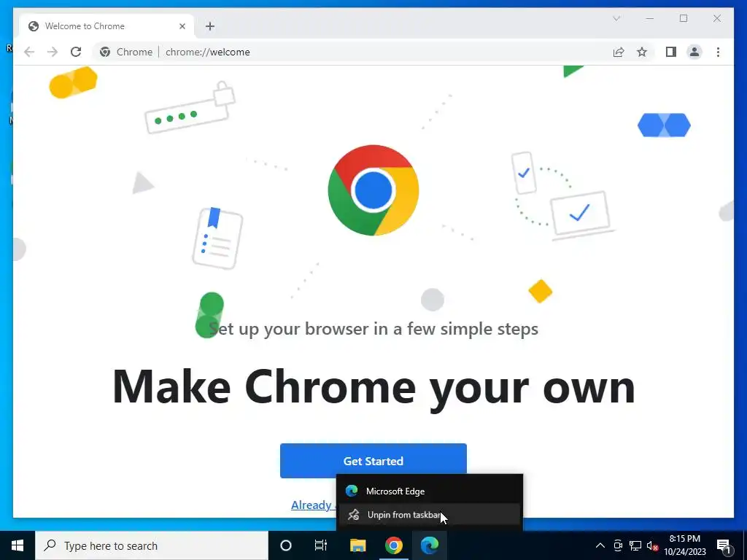Share this page using the share icon
The width and height of the screenshot is (747, 560).
(x=619, y=52)
